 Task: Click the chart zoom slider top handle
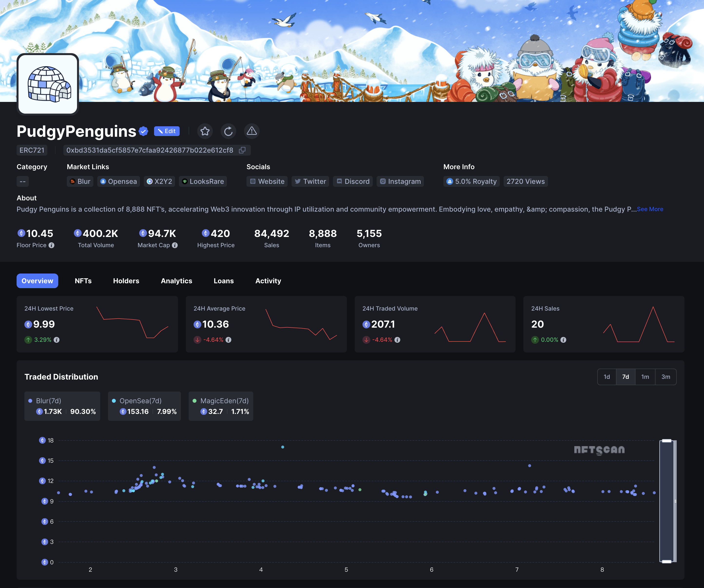(666, 441)
